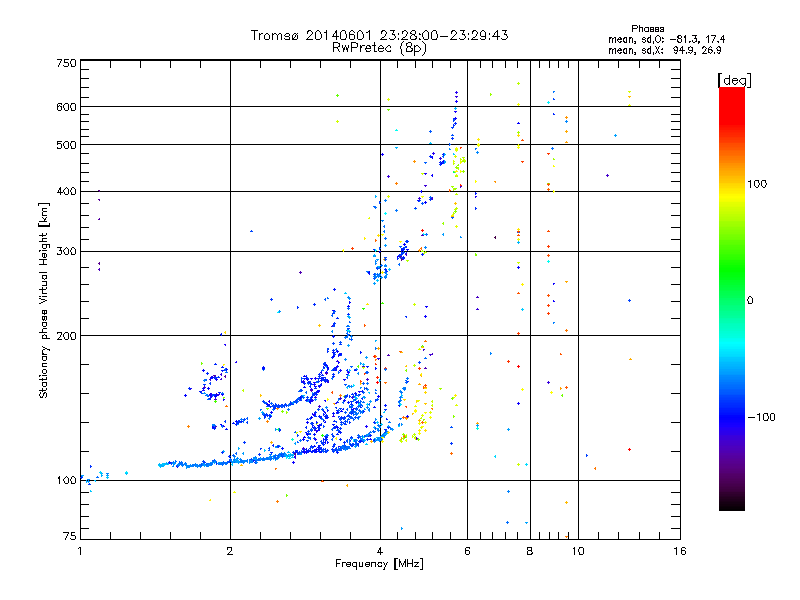Screen dimensions: 800x600
Task: Click the y-axis '200' tick label
Action: (66, 336)
